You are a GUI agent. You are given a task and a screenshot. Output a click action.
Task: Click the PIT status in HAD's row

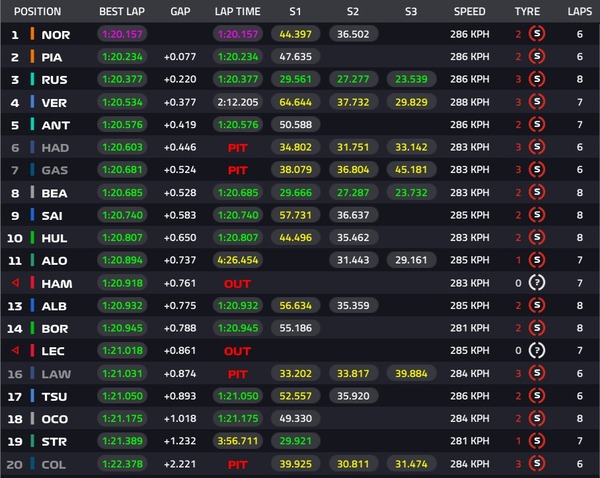[x=237, y=147]
